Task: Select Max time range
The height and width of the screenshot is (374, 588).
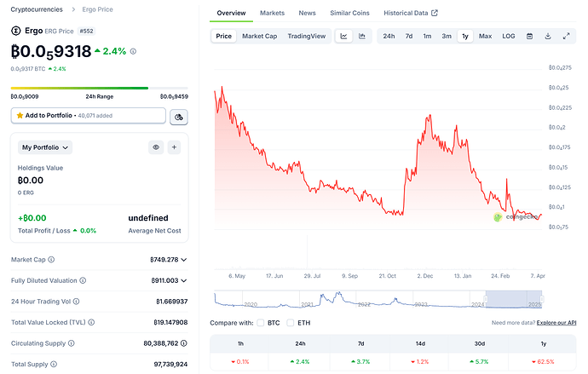Action: click(x=485, y=36)
